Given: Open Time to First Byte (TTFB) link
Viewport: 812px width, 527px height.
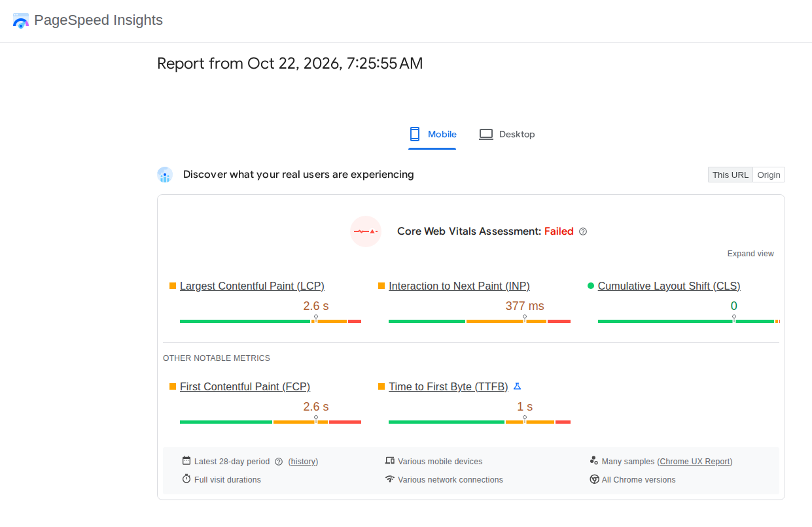Looking at the screenshot, I should click(x=448, y=386).
